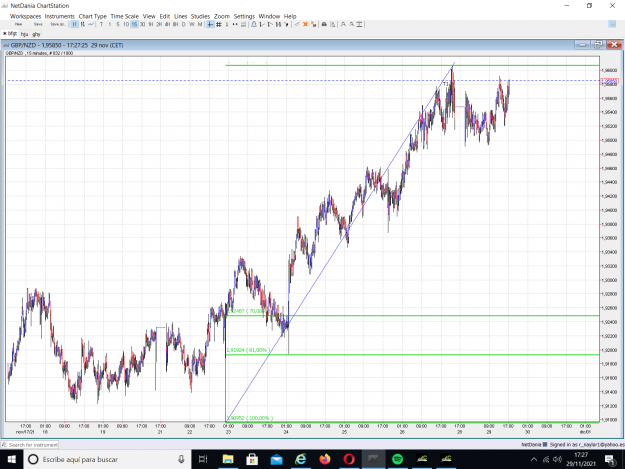Select candlestick chart type icon
The height and width of the screenshot is (469, 625).
coord(75,24)
